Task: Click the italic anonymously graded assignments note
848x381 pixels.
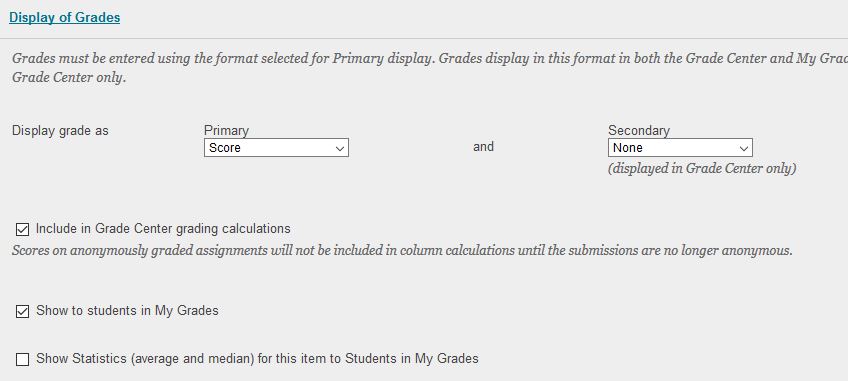Action: [402, 251]
